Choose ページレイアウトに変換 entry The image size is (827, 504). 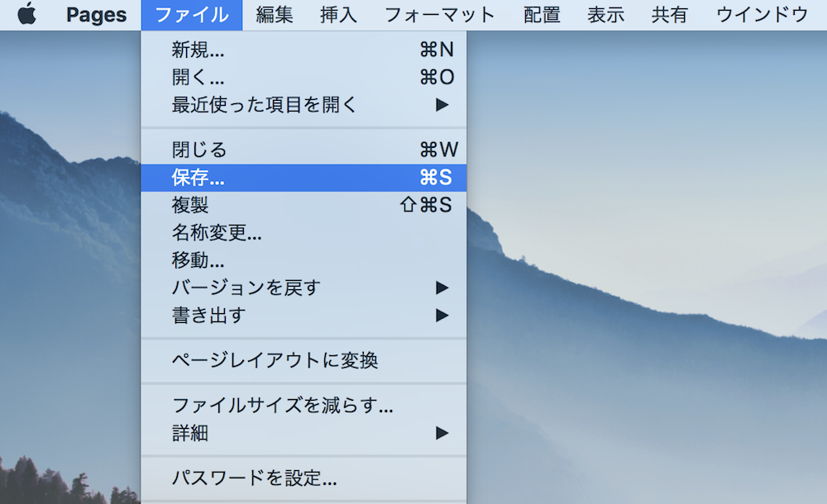304,360
